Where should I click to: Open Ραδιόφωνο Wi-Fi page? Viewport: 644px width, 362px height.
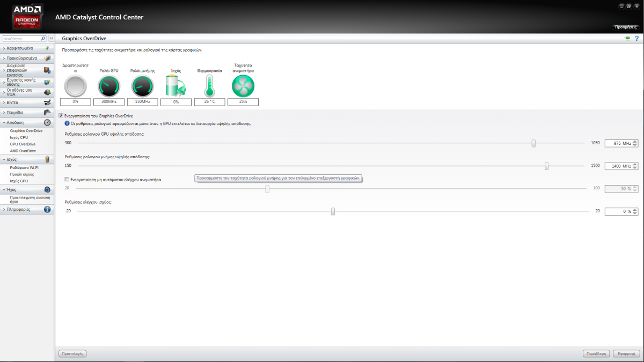24,168
